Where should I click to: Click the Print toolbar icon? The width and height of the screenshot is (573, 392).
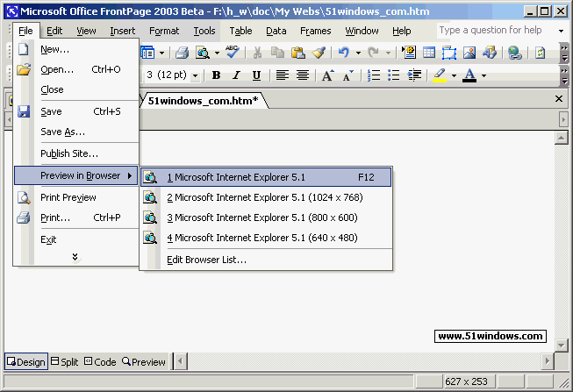pyautogui.click(x=182, y=53)
